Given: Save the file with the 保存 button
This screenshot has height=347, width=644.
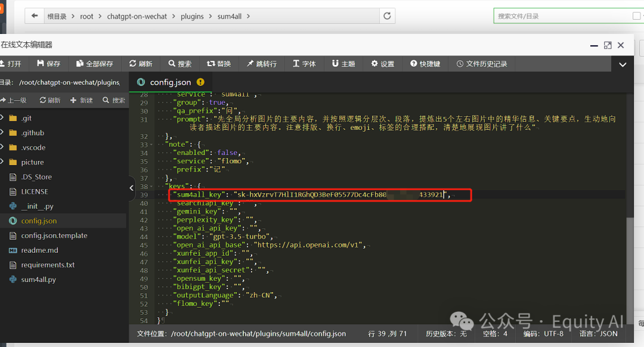Looking at the screenshot, I should [x=48, y=64].
